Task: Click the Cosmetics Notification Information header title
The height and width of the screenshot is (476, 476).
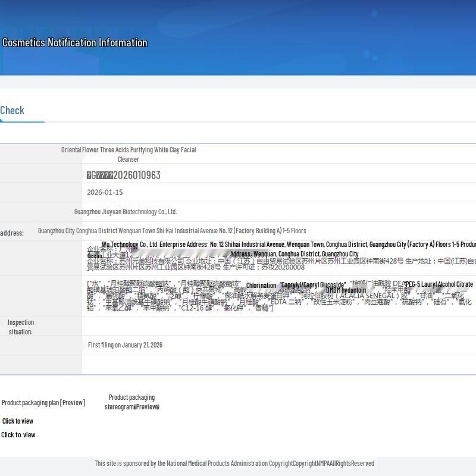Action: (75, 42)
